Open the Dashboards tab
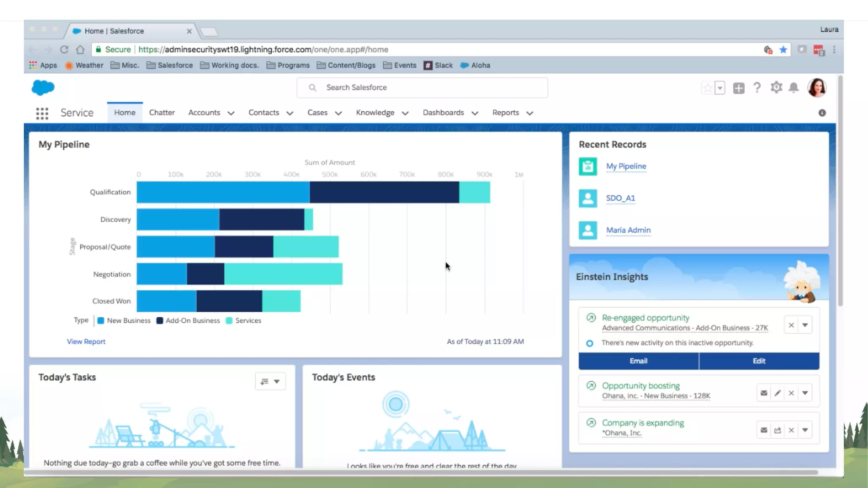 coord(443,113)
